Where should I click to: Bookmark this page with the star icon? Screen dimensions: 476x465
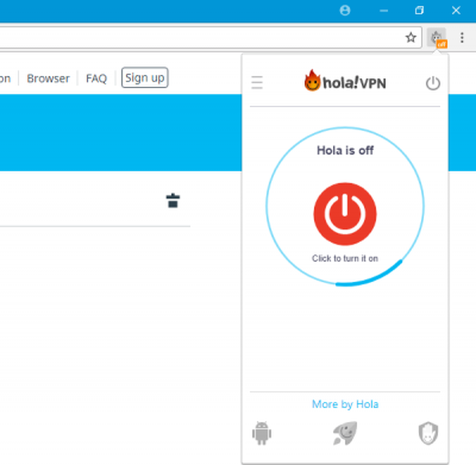(x=410, y=38)
